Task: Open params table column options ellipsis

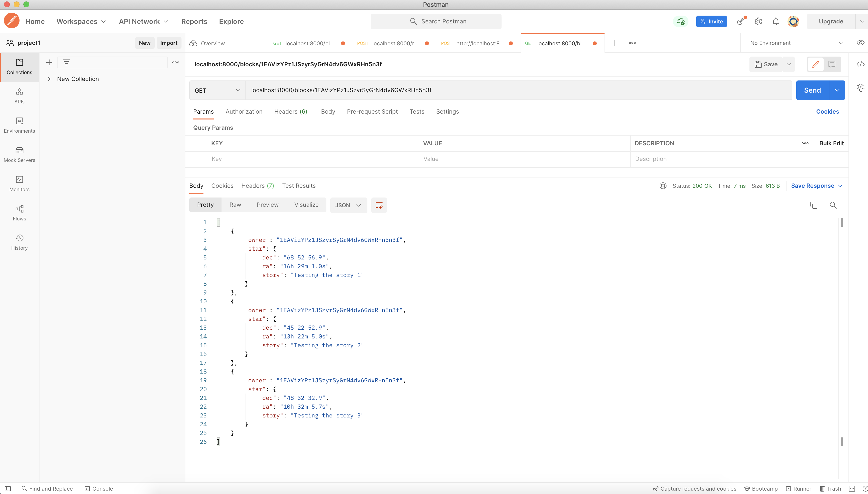Action: (805, 143)
